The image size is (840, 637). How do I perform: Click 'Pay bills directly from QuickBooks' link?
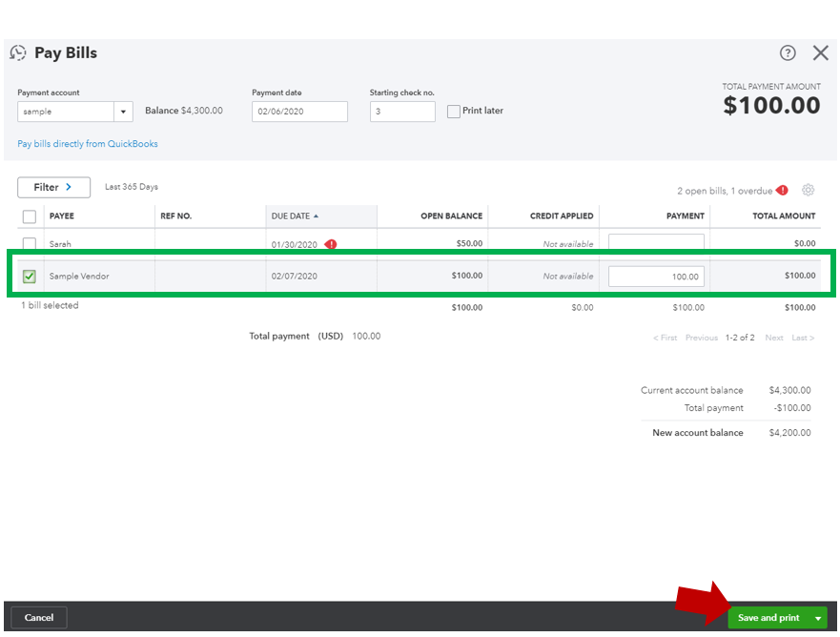[87, 142]
